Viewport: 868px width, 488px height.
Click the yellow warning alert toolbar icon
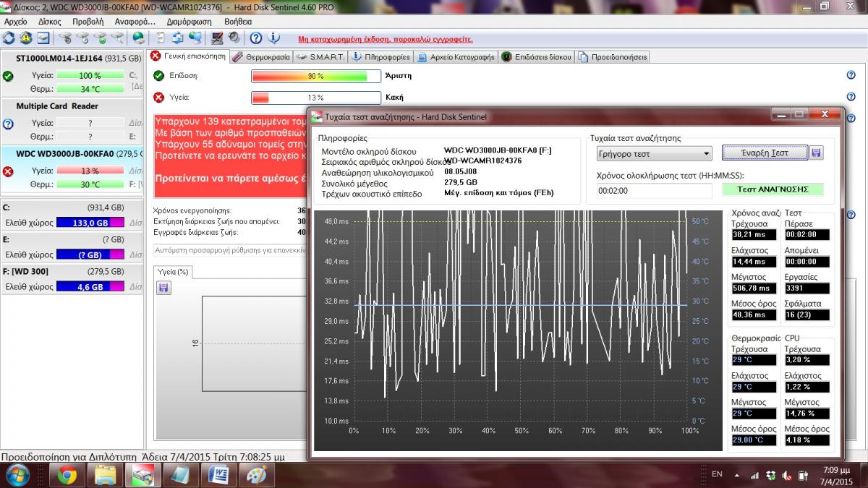26,38
